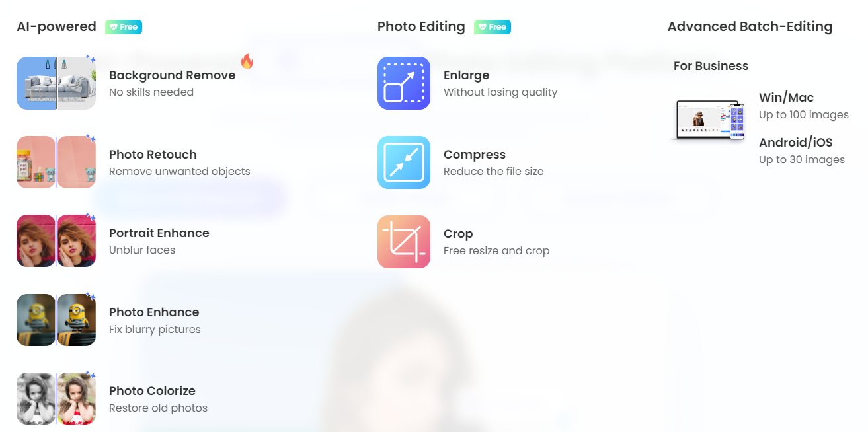Click the fire icon beside Background Remove
The height and width of the screenshot is (432, 868).
(247, 61)
